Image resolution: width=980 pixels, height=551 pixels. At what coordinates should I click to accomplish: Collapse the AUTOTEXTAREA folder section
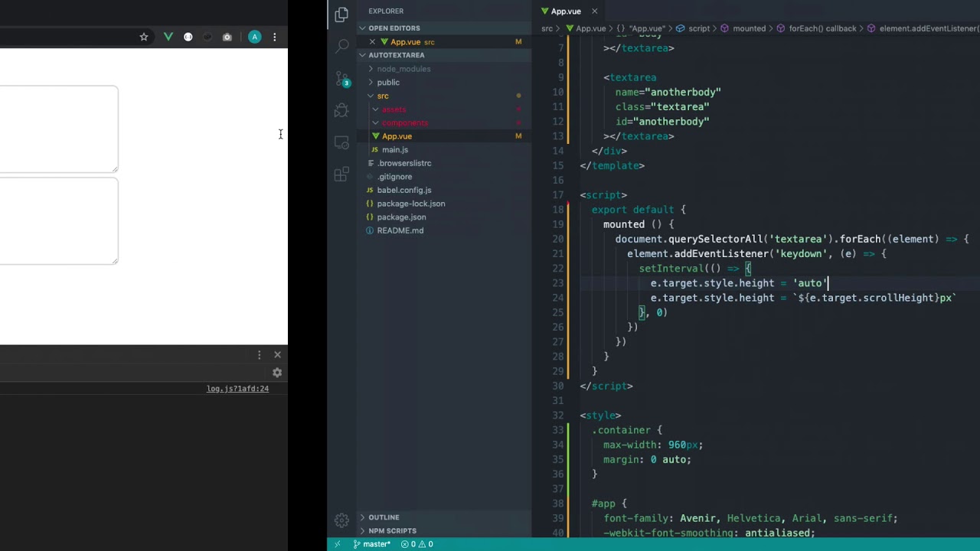coord(445,55)
